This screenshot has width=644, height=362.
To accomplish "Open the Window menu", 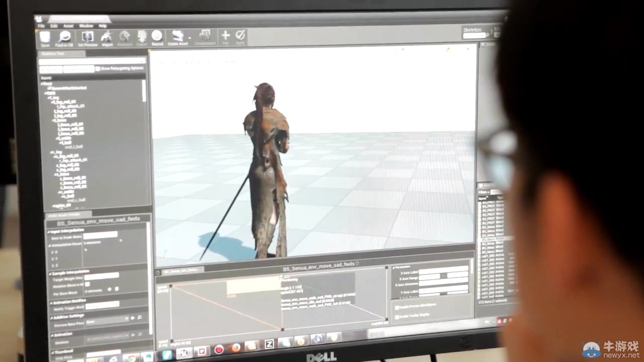I will (x=86, y=26).
